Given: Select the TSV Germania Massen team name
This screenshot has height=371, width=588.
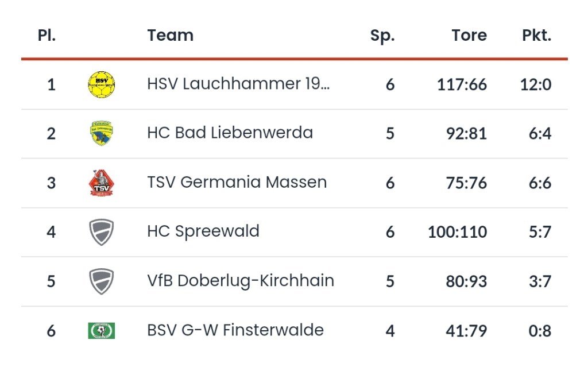Looking at the screenshot, I should (237, 182).
